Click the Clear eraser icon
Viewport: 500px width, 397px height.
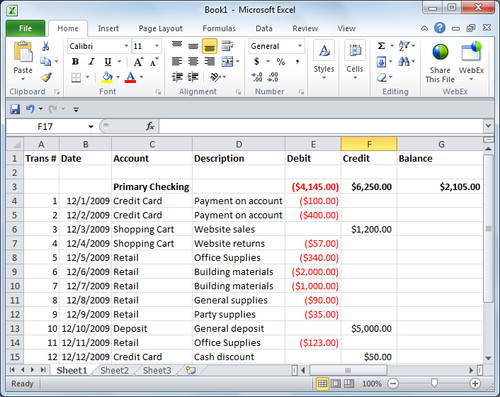click(x=382, y=78)
